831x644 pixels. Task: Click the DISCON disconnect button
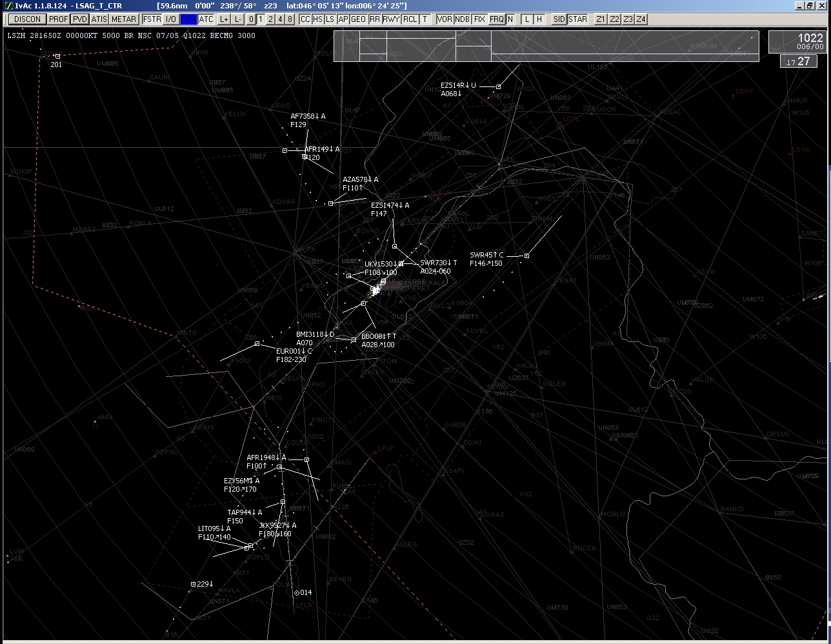(x=27, y=19)
